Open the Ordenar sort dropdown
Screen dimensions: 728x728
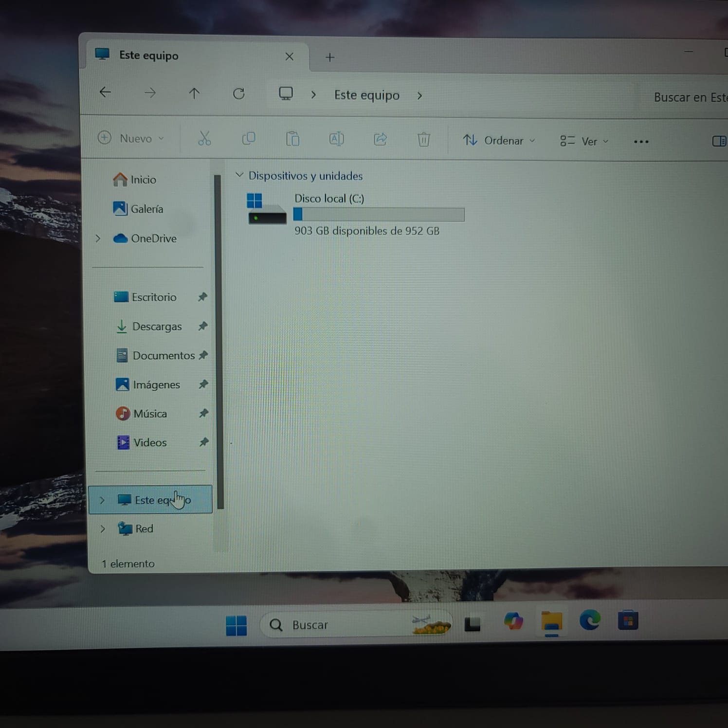click(x=499, y=141)
